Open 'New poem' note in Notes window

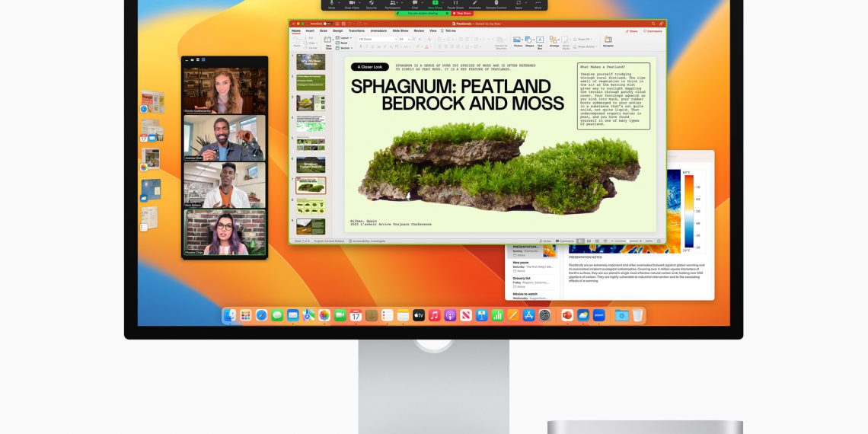(531, 265)
